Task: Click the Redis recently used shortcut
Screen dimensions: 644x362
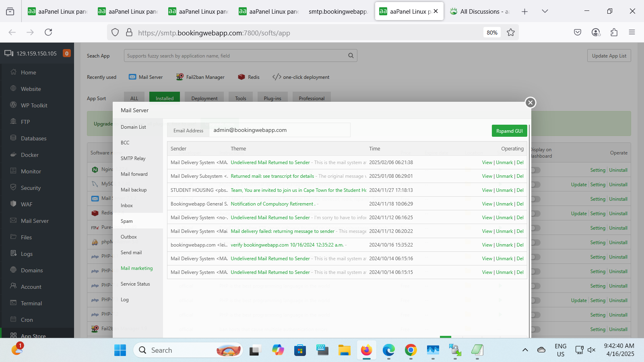Action: [249, 77]
